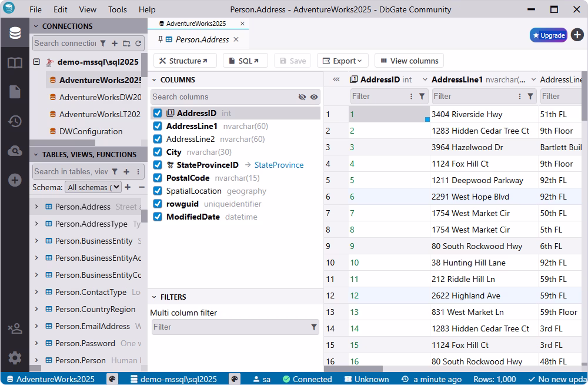
Task: Open the database connections sidebar icon
Action: [x=15, y=33]
